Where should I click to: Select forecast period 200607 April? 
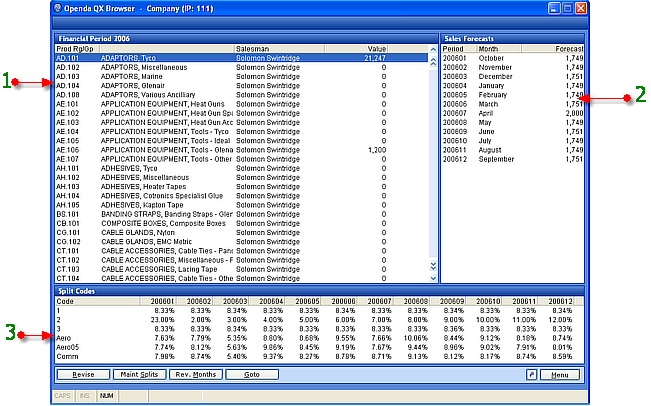pos(513,113)
